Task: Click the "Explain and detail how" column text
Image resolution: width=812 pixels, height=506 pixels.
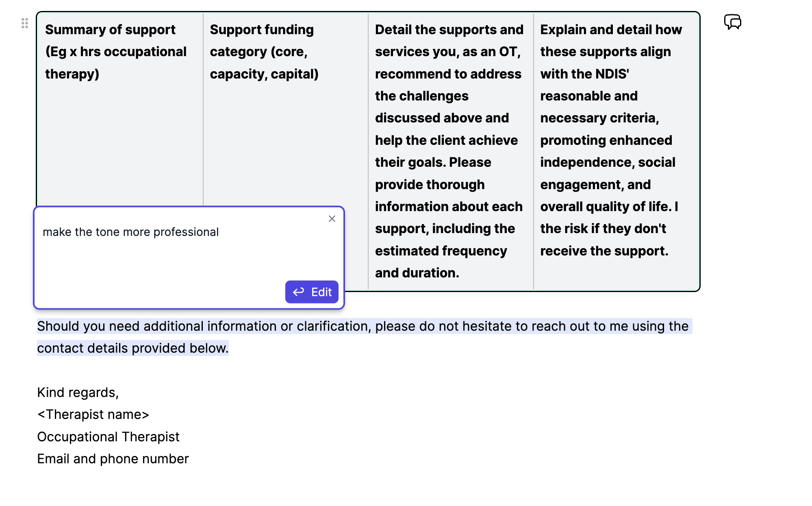Action: [x=611, y=30]
